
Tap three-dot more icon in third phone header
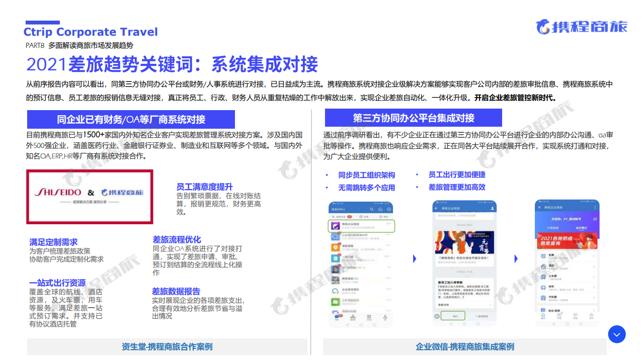coord(595,207)
